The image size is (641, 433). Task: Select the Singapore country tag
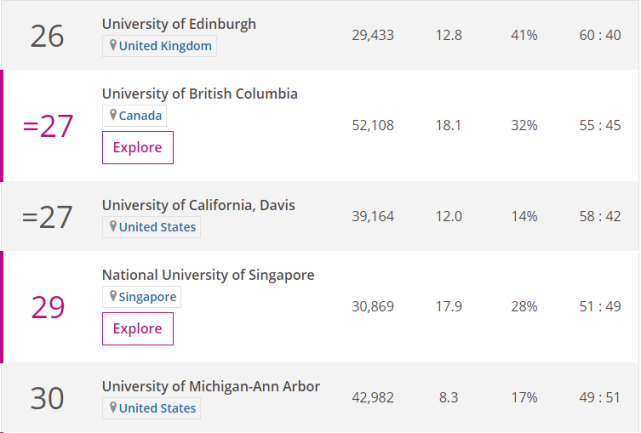click(147, 298)
